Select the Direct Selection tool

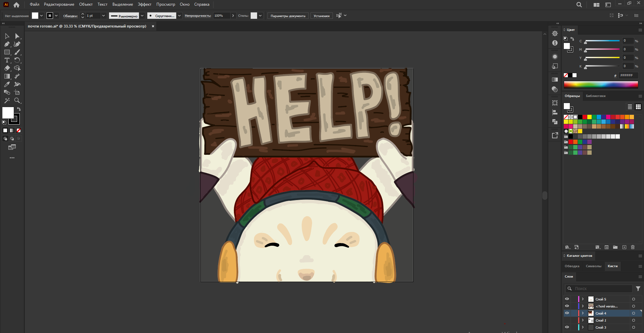(17, 36)
